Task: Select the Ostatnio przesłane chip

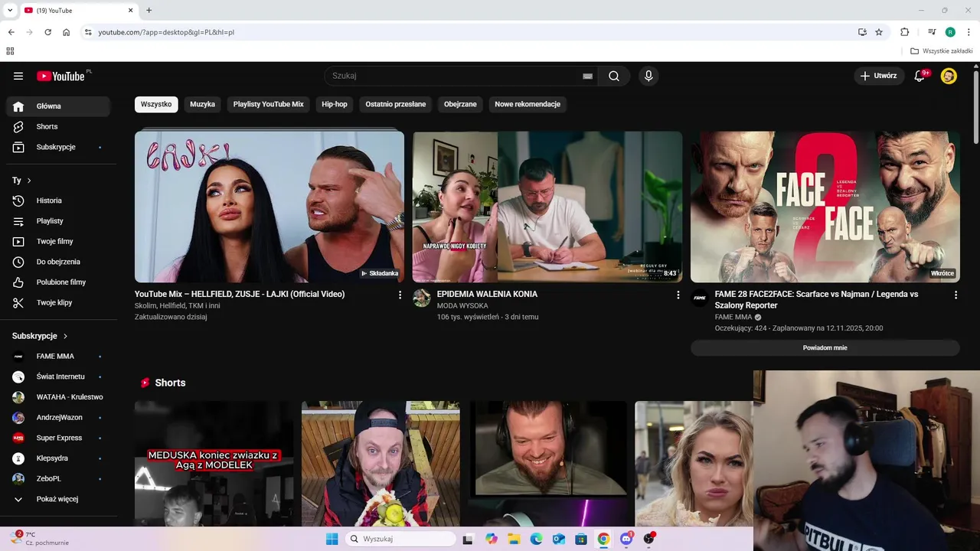Action: (396, 104)
